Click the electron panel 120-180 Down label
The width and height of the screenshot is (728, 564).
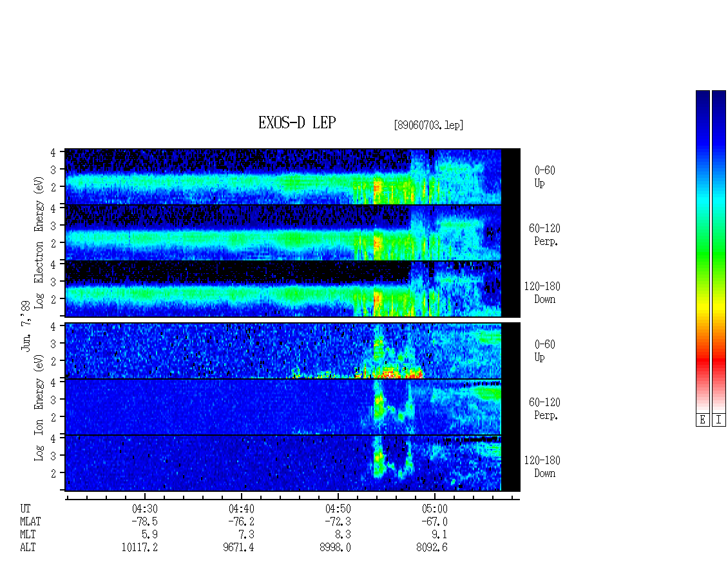[542, 293]
